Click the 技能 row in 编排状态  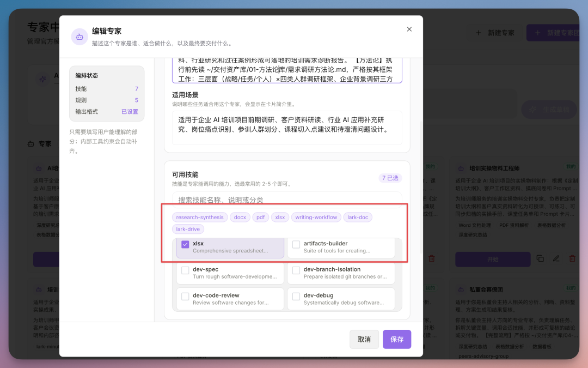pyautogui.click(x=107, y=89)
